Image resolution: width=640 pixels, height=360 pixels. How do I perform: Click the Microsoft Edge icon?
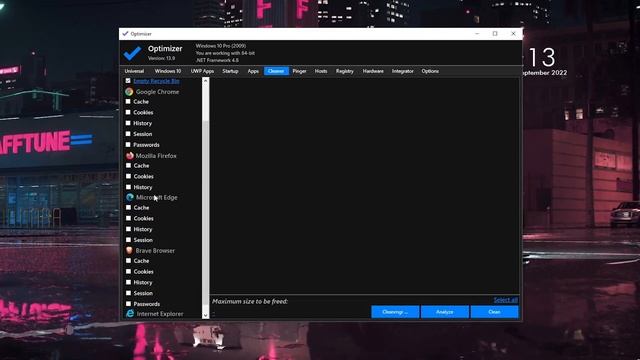(130, 197)
